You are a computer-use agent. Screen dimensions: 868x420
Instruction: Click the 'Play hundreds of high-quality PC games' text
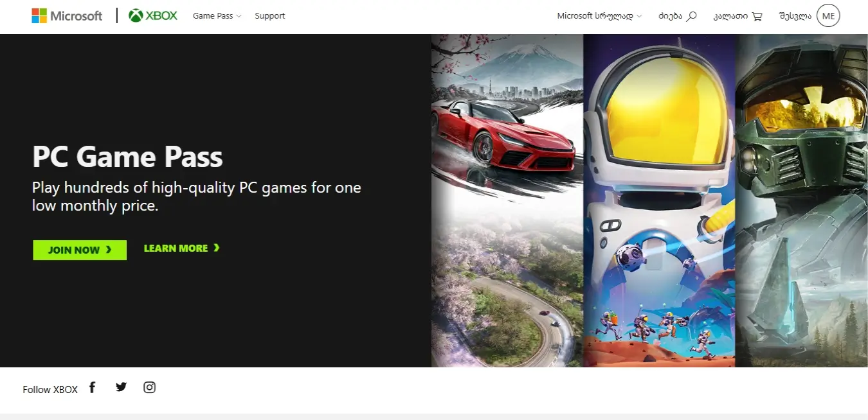tap(197, 197)
